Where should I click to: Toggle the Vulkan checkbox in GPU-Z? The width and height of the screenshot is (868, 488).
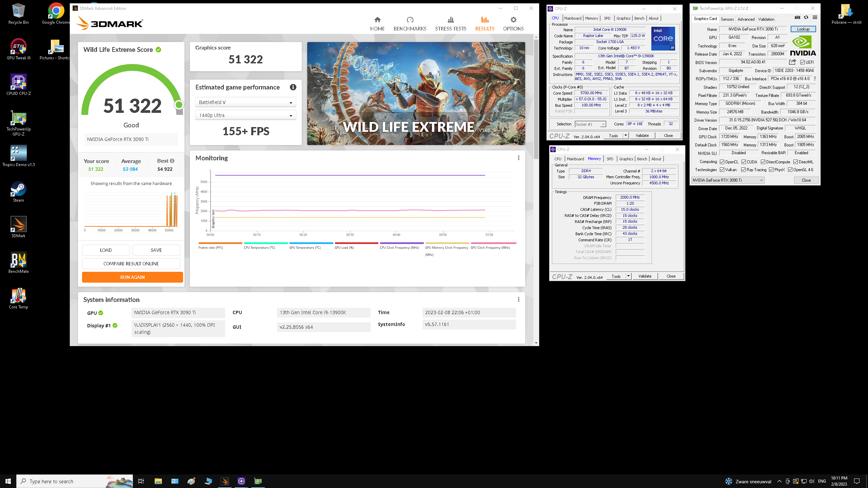[722, 170]
